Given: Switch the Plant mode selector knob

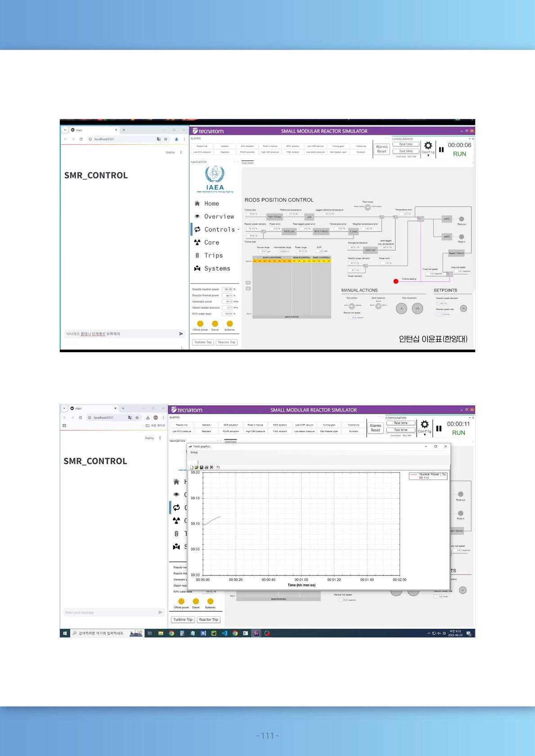Looking at the screenshot, I should [368, 207].
